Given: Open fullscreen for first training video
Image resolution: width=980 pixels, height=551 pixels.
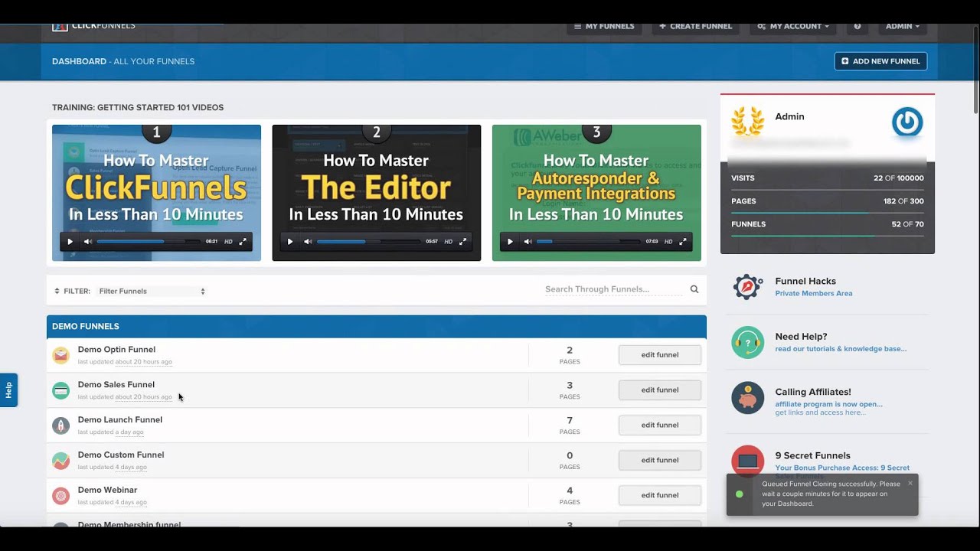Looking at the screenshot, I should click(x=243, y=242).
